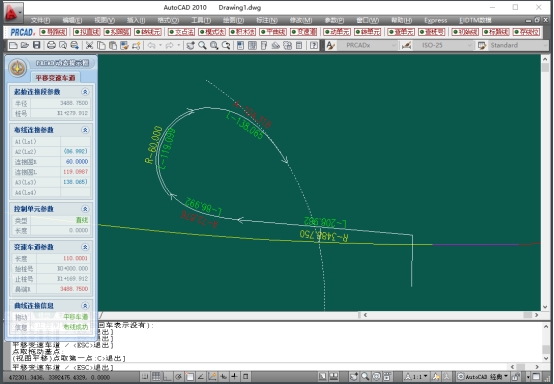This screenshot has width=554, height=384.
Task: Click the PRCAD compass icon in side panel
Action: tap(17, 67)
